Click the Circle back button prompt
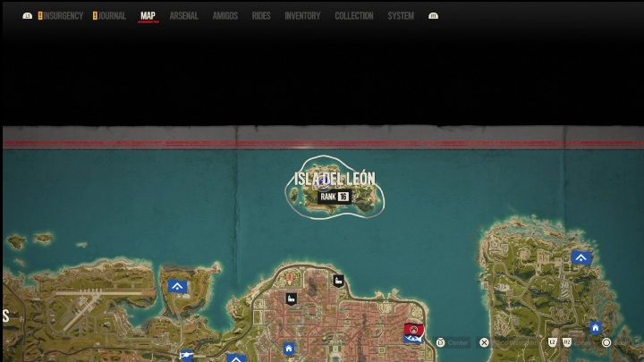Screen dimensions: 644x362 click(x=606, y=342)
